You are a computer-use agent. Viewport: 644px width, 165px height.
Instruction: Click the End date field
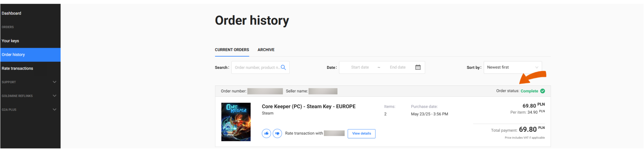point(397,67)
